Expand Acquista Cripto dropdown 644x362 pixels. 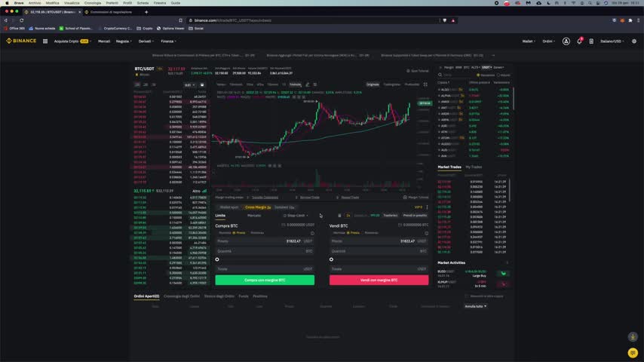tap(72, 41)
